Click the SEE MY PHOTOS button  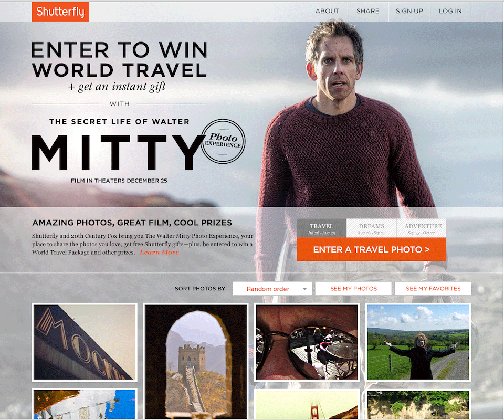tap(353, 289)
